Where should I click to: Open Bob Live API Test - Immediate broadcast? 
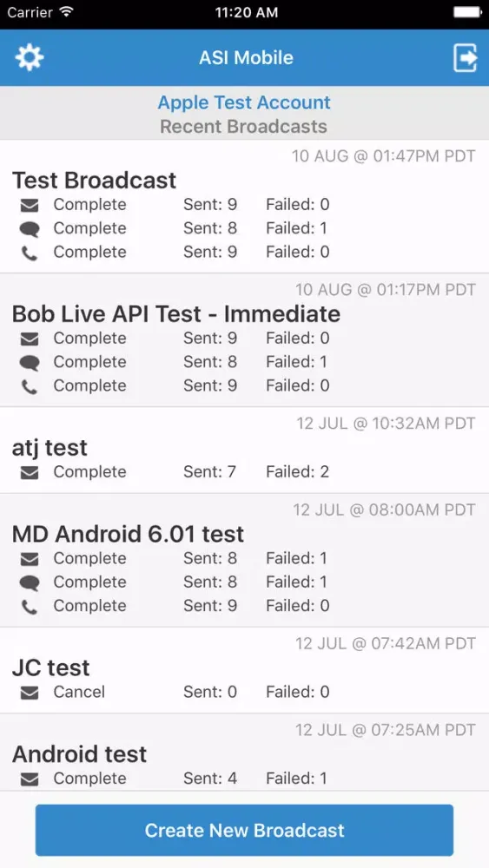tap(244, 340)
